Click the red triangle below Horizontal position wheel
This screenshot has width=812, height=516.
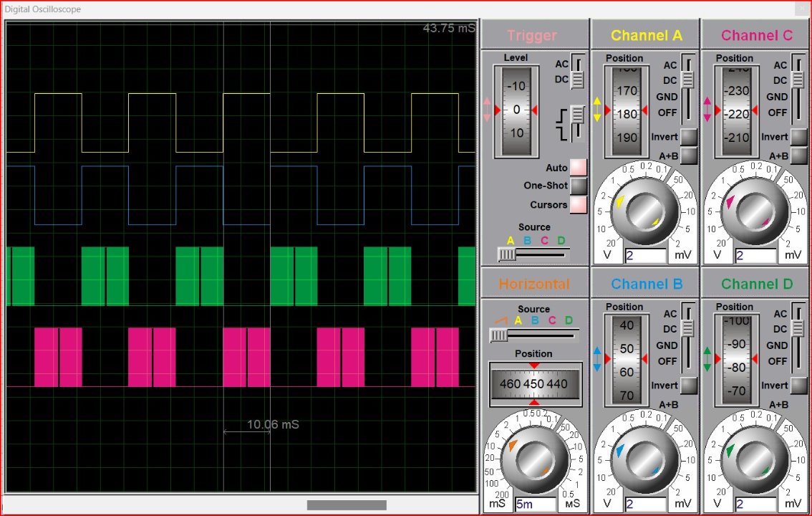534,403
